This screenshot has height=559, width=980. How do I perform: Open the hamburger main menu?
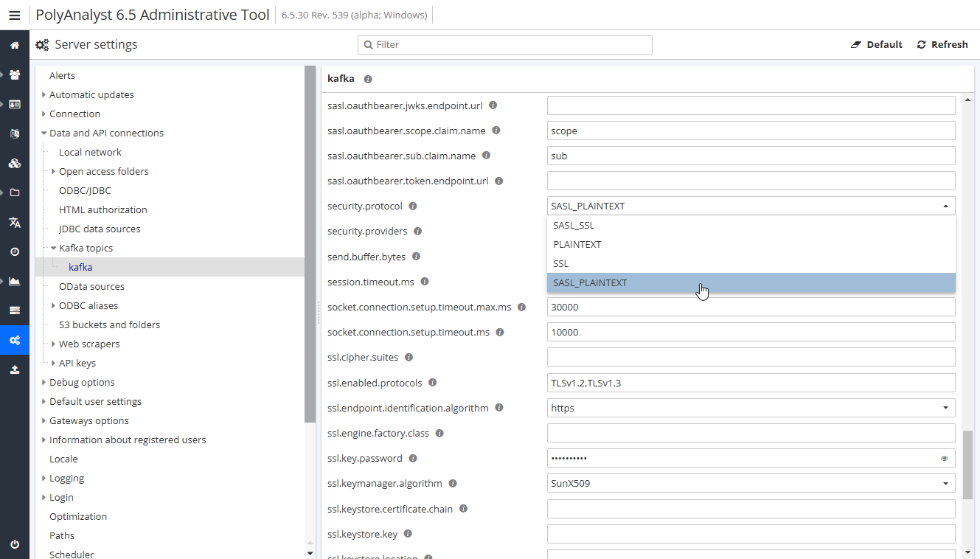[14, 15]
